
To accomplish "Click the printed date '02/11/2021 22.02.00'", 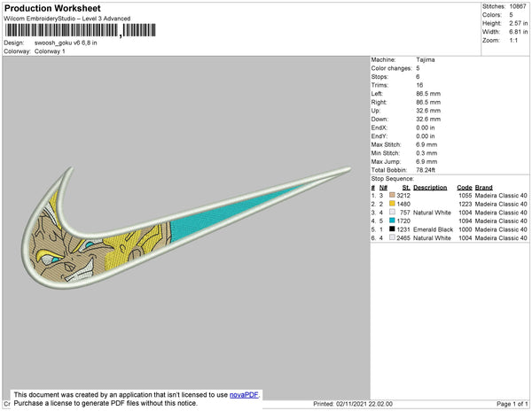I will pos(364,404).
